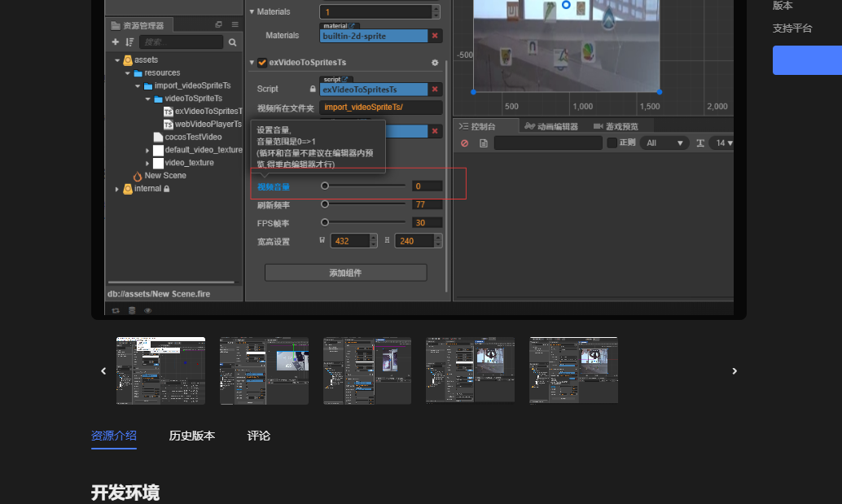The image size is (842, 504).
Task: Collapse the import_videoSpriteTs folder
Action: click(x=138, y=85)
